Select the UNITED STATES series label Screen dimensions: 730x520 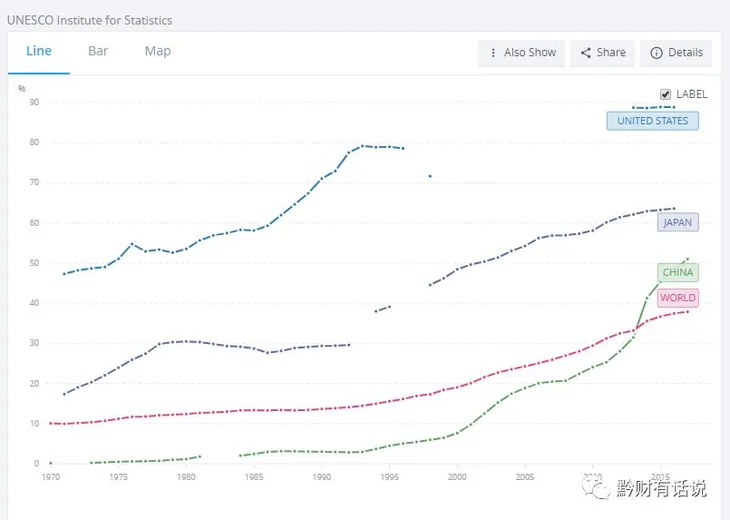pyautogui.click(x=652, y=121)
